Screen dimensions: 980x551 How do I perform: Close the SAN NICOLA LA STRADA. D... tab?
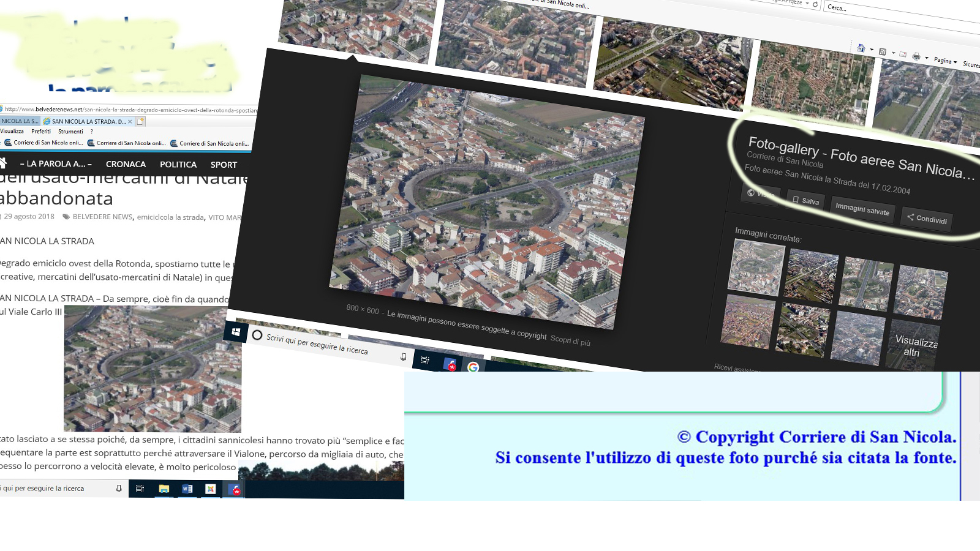(x=130, y=121)
